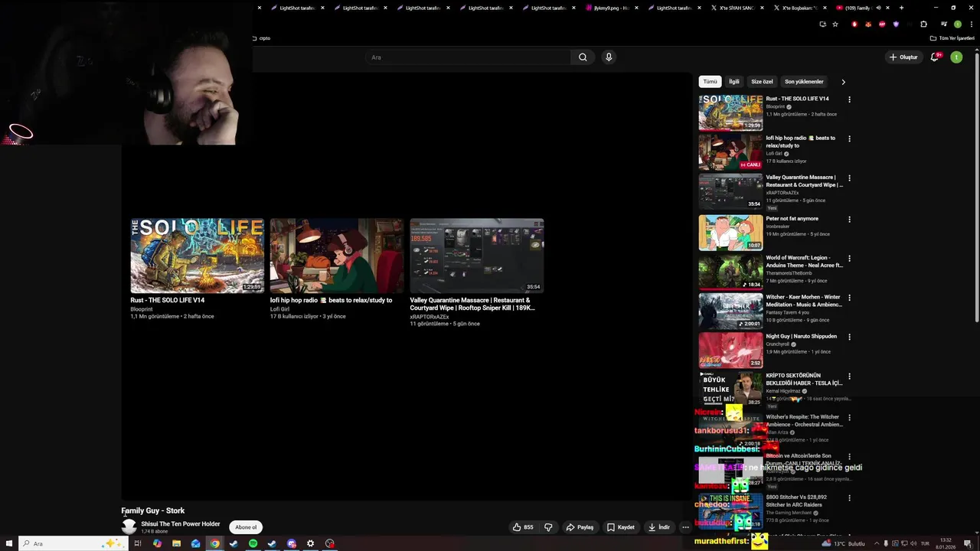Open the clock showing 13:32
980x551 pixels.
tap(946, 543)
